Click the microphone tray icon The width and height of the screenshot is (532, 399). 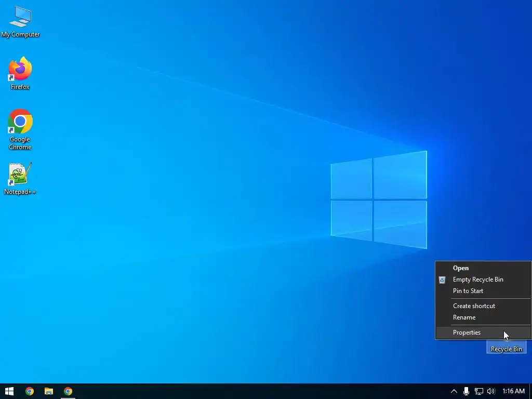pos(466,391)
